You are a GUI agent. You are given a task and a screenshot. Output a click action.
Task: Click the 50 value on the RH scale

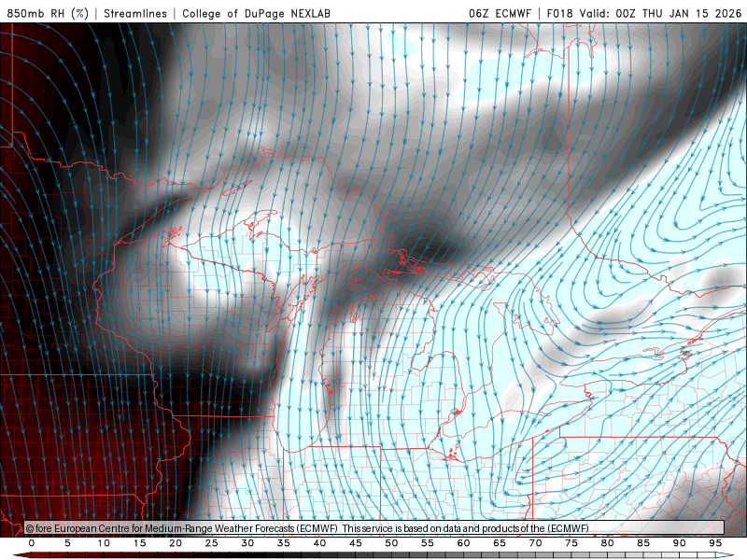tap(391, 543)
